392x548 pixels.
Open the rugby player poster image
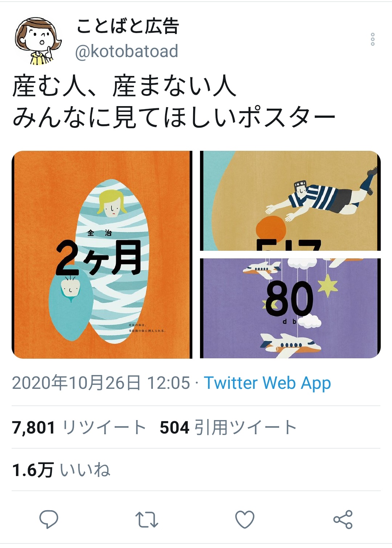290,201
